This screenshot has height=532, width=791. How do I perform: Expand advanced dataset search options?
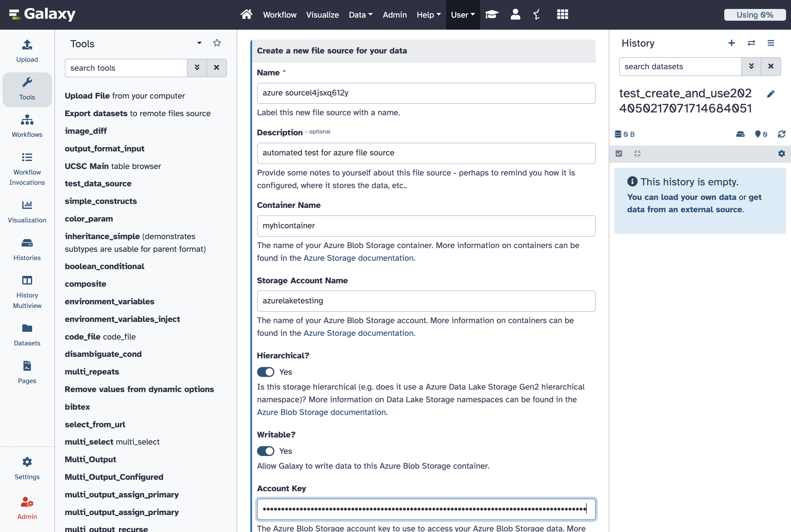click(751, 66)
